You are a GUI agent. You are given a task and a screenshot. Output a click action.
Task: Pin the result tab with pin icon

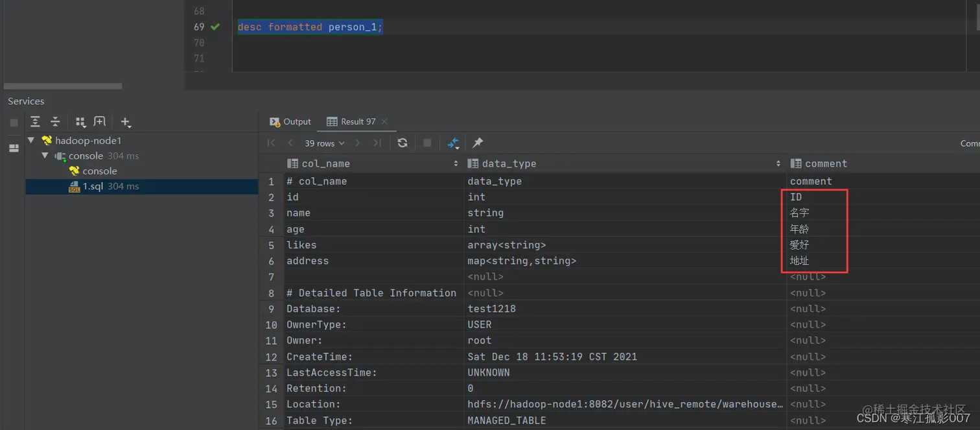click(478, 143)
